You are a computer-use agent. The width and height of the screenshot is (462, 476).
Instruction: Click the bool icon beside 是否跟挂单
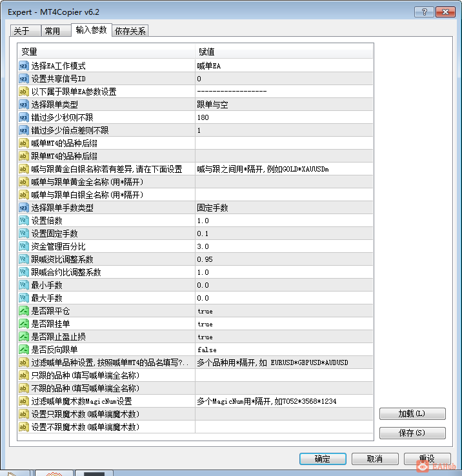(24, 324)
